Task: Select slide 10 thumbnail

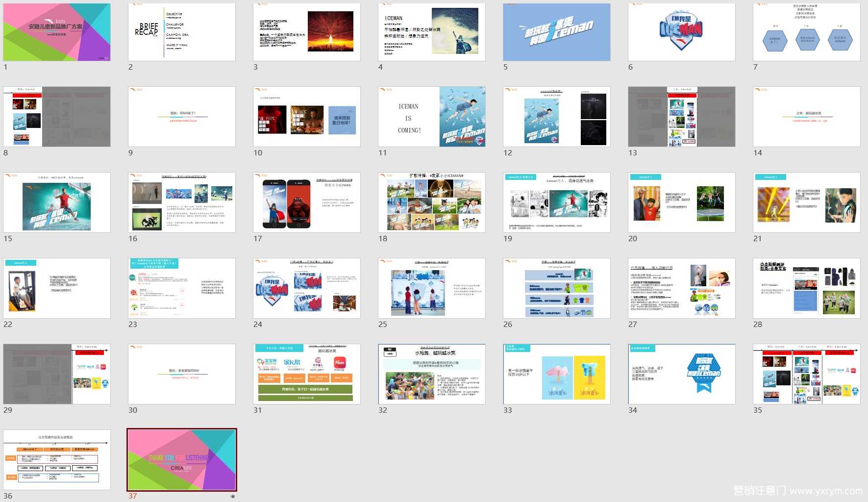Action: pyautogui.click(x=307, y=117)
